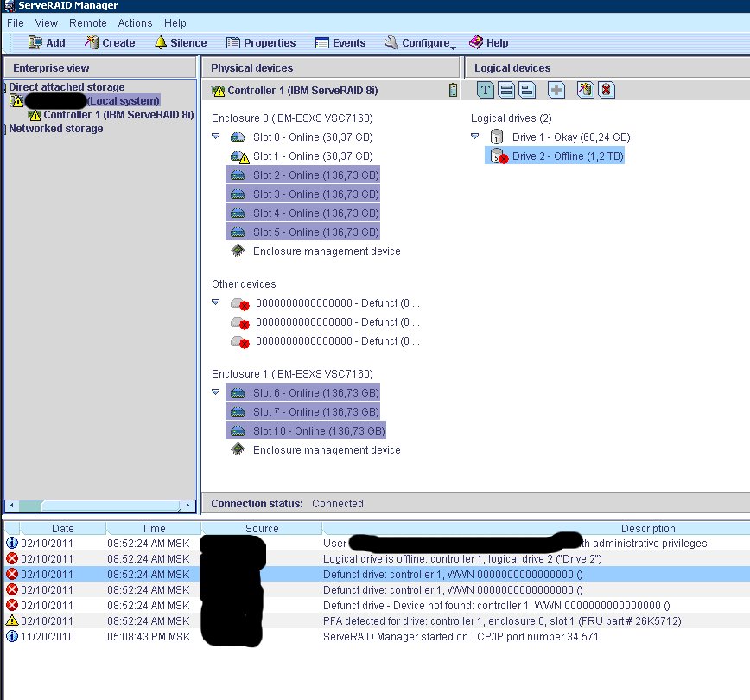This screenshot has height=700, width=750.
Task: Select the 'Logical drive is offline' event description
Action: (462, 559)
